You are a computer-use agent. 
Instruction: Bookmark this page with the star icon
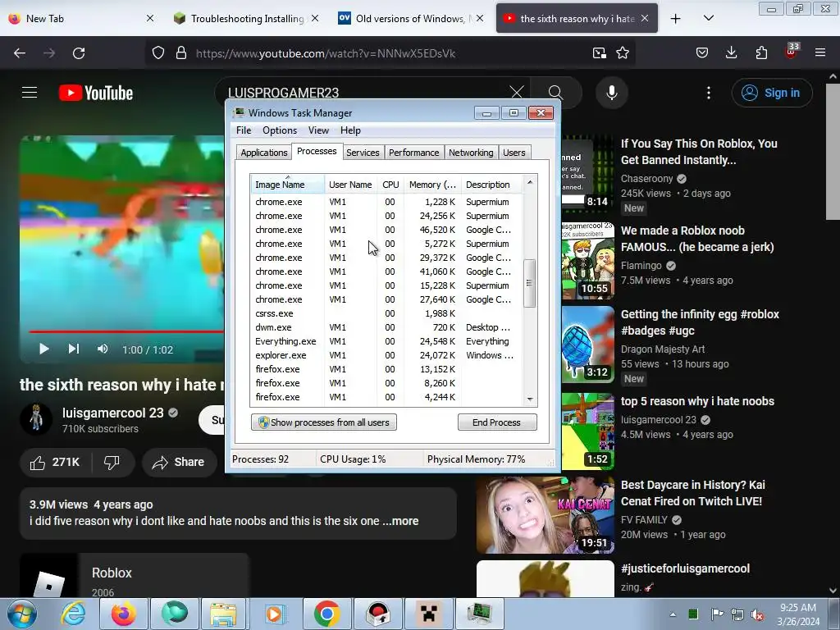[623, 53]
